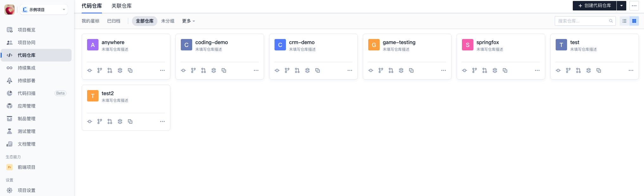Expand the 示例项目 project selector
Screen dimensions: 644x196
44,10
